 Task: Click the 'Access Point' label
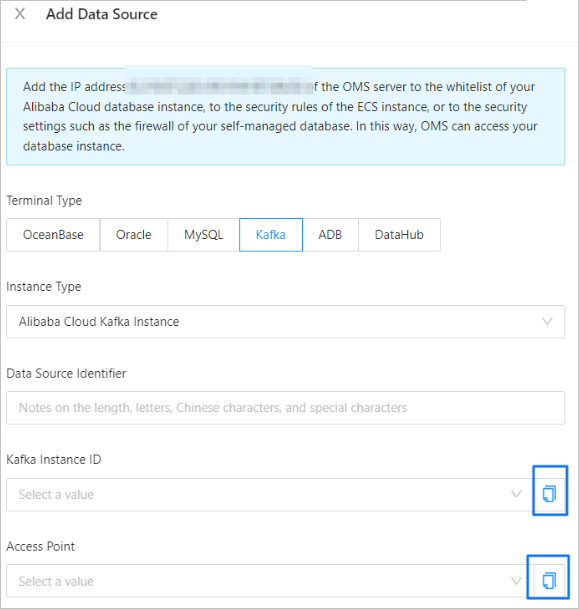pyautogui.click(x=41, y=547)
